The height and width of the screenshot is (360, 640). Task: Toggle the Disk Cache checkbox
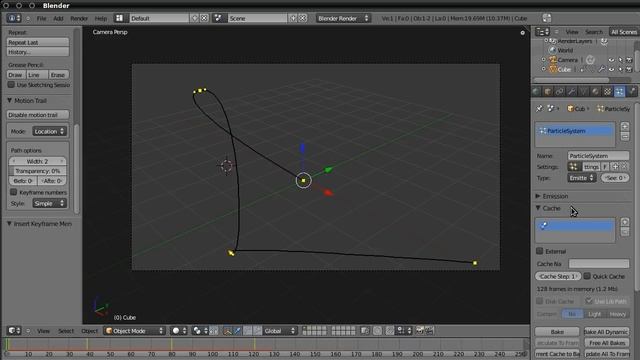click(540, 301)
